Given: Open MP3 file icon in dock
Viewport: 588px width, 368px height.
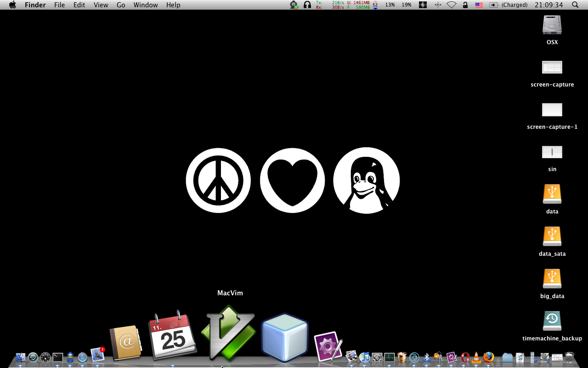Looking at the screenshot, I should 520,357.
